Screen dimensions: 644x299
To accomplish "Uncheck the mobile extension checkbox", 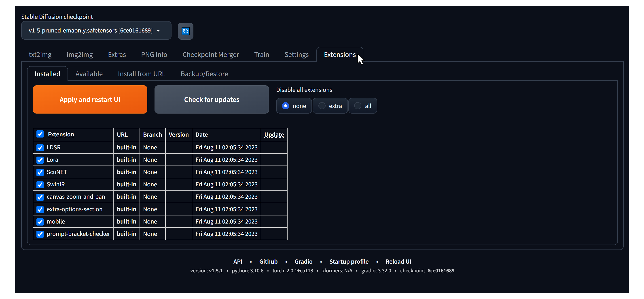I will (x=40, y=222).
